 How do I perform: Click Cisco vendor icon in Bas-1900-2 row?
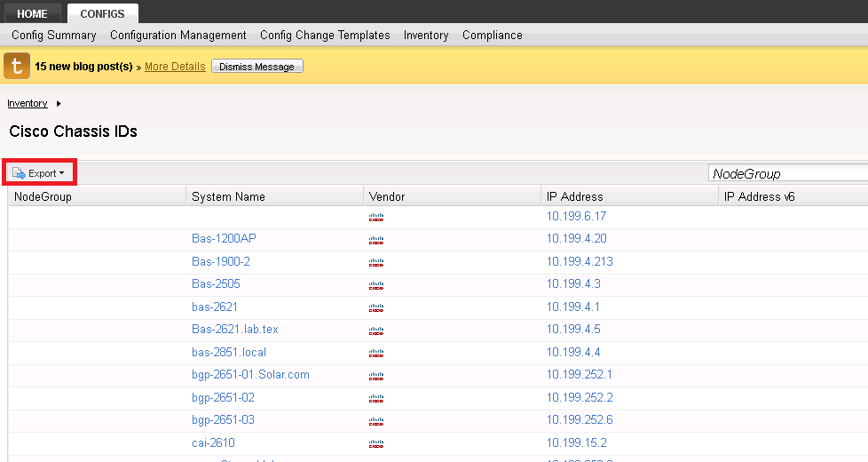(376, 263)
